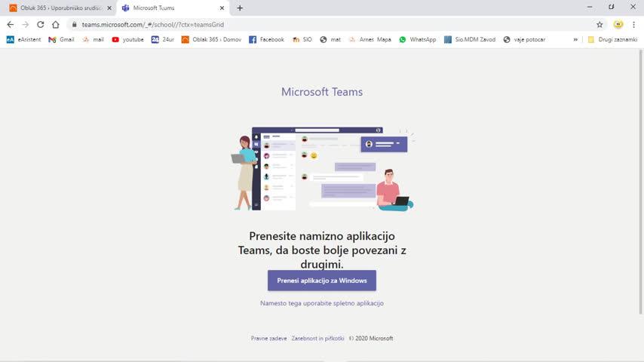Click the browser back arrow
The image size is (644, 362).
10,24
